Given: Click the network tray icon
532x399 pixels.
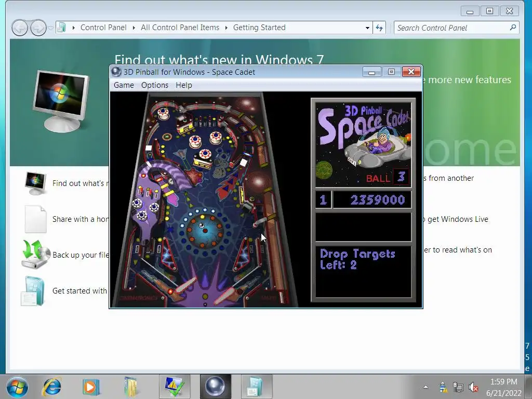Looking at the screenshot, I should click(x=458, y=387).
